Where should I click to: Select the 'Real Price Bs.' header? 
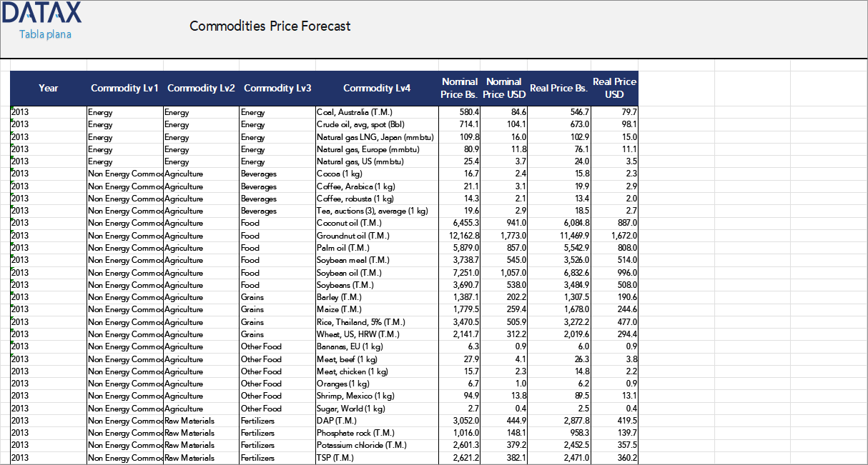tap(557, 88)
